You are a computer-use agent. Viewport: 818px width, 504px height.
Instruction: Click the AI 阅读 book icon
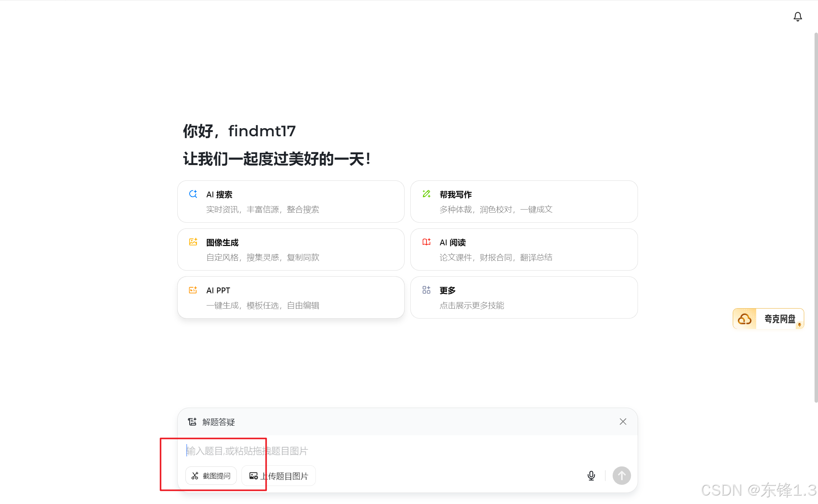click(x=426, y=242)
